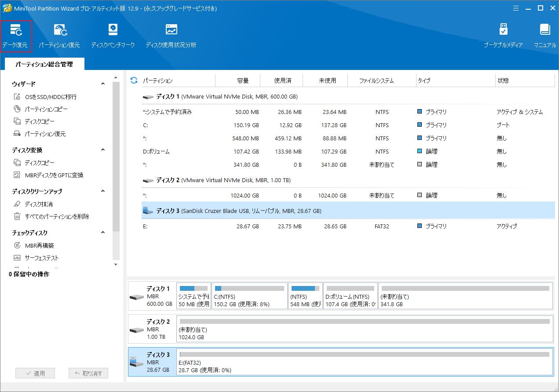Select E: FAT32 partition row
This screenshot has width=559, height=392.
tap(348, 226)
